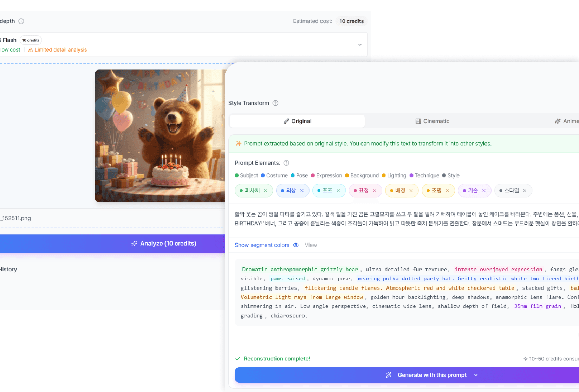Click the _152511.png file name
Image resolution: width=579 pixels, height=392 pixels.
click(16, 218)
